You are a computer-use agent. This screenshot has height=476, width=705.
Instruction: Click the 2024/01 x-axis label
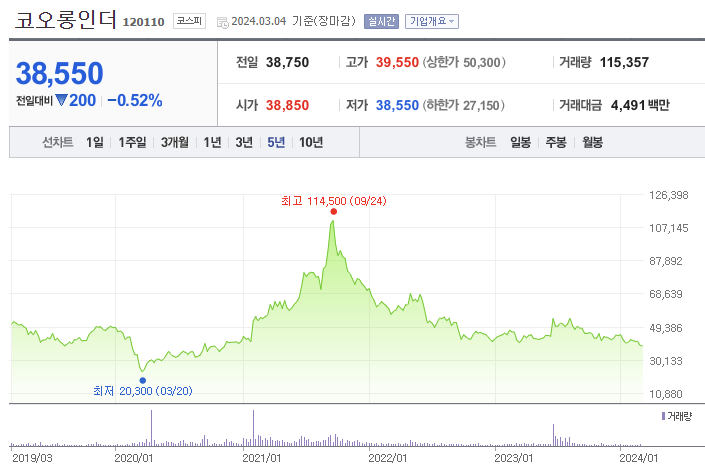[x=638, y=458]
